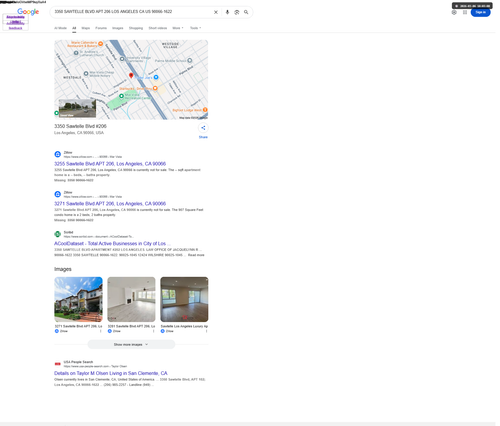Open the ACoolDataset Total Active Businesses link
Screen dimensions: 500x426
click(x=112, y=244)
